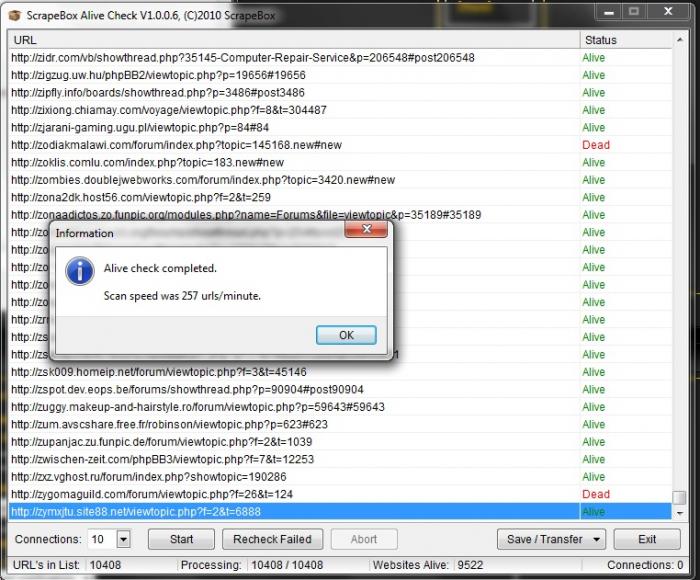Click the Alive check completed message
Image resolution: width=700 pixels, height=580 pixels.
(160, 268)
